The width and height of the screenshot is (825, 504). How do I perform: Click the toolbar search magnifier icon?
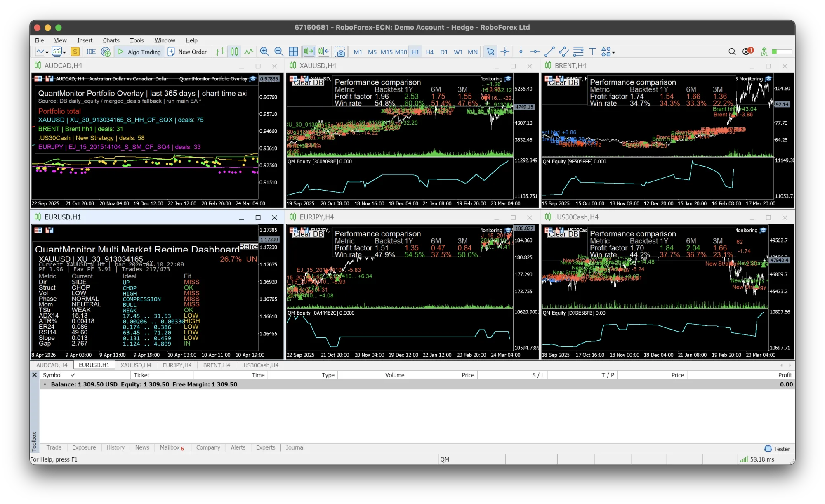point(732,52)
